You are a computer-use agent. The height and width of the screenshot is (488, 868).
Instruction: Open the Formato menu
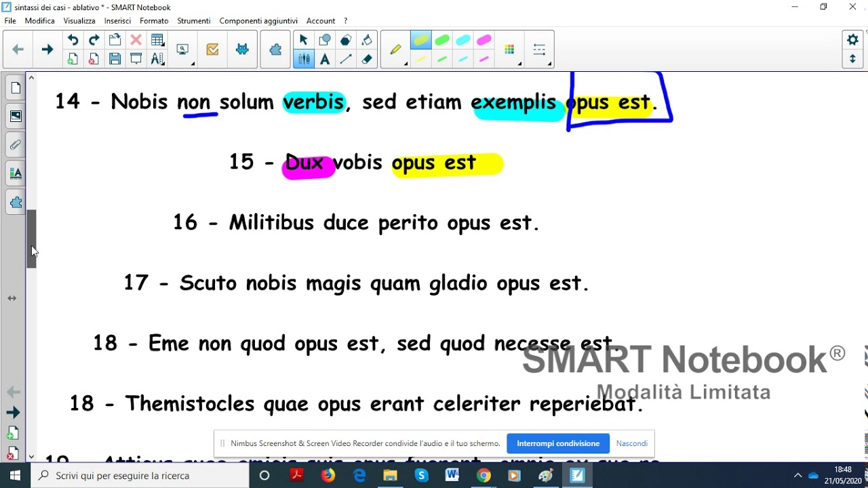click(x=154, y=21)
